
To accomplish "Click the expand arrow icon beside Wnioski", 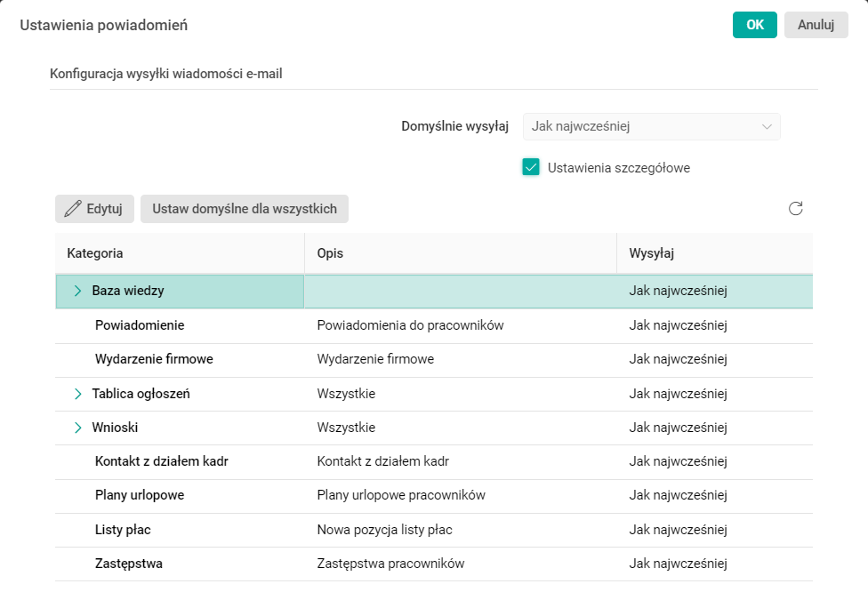I will [x=76, y=427].
